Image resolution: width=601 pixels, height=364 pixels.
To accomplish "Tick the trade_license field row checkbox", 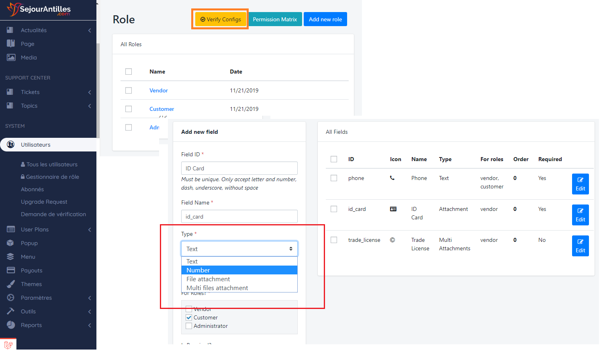I will click(x=334, y=240).
